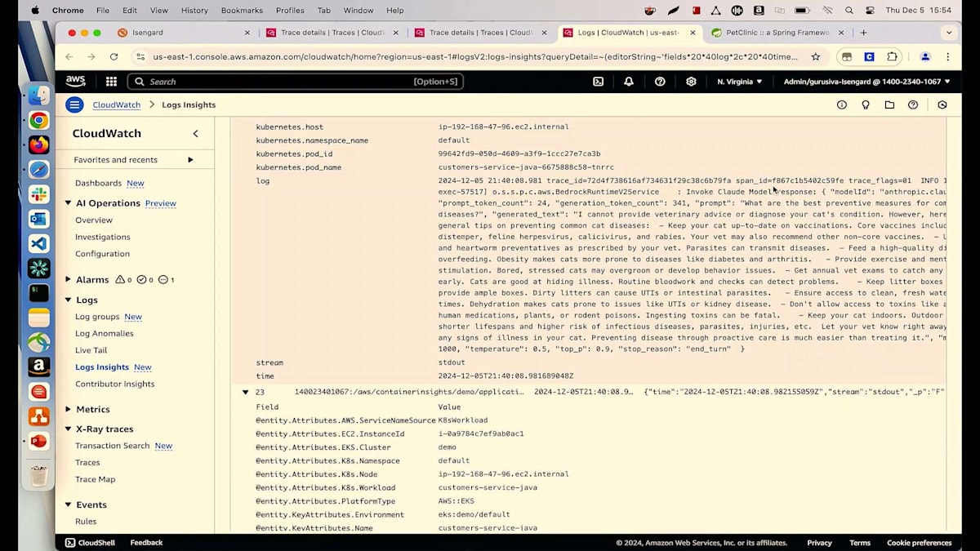980x551 pixels.
Task: Switch to the PetClinic browser tab
Action: [777, 33]
